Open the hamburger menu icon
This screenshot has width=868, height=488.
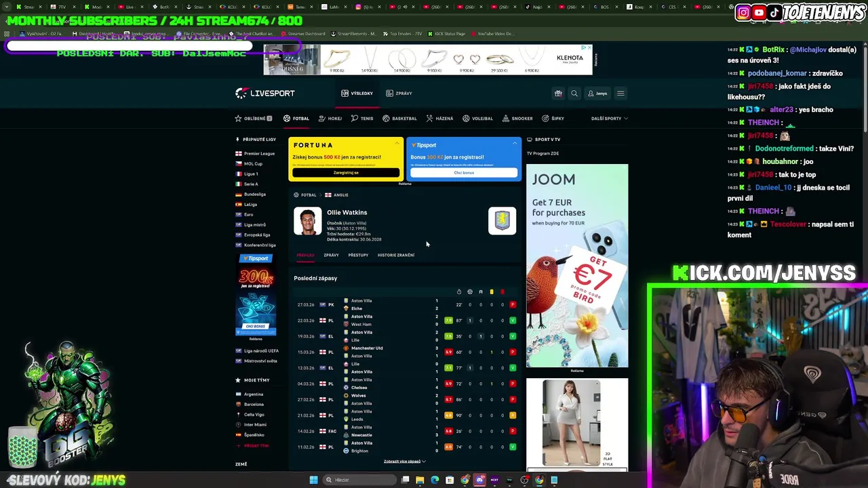620,94
